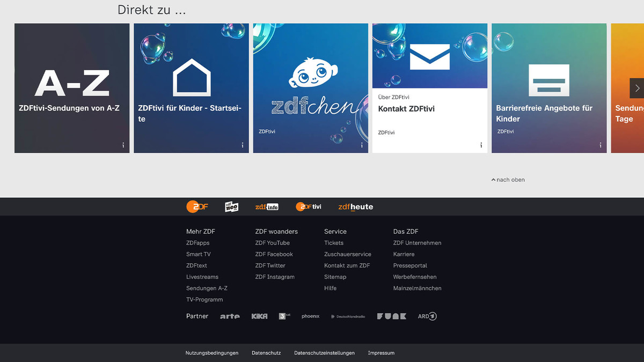The image size is (644, 362).
Task: Open zdfinfo via its channel icon
Action: click(x=267, y=206)
